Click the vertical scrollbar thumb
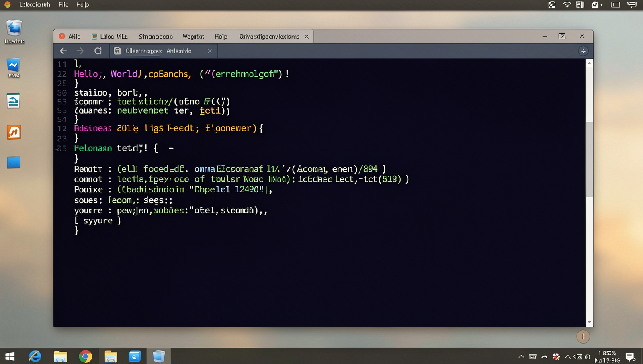This screenshot has height=364, width=643. 590,159
